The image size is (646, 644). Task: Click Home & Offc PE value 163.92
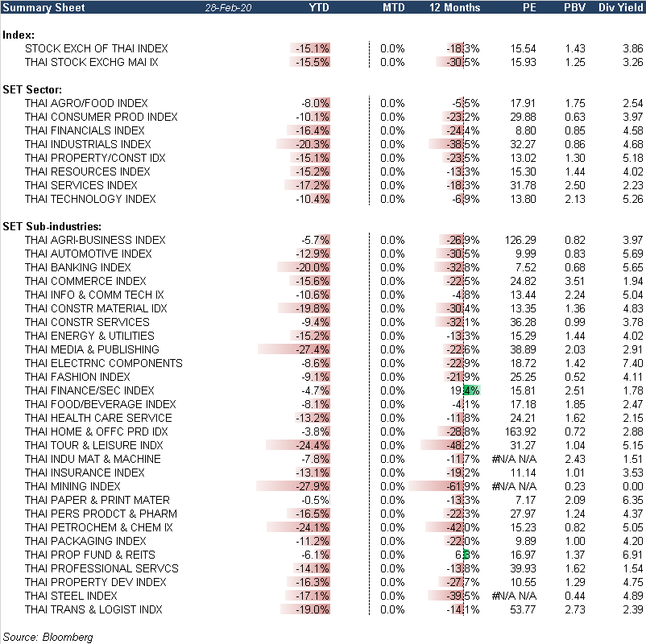coord(520,431)
